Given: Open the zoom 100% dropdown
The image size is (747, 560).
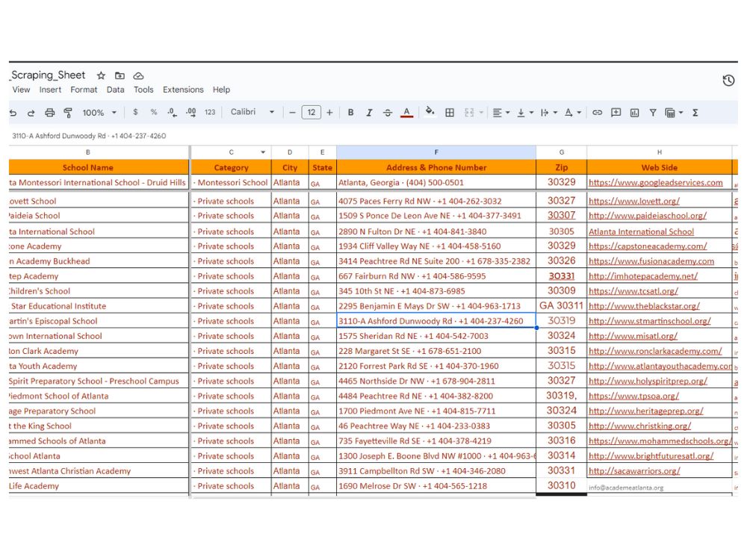Looking at the screenshot, I should (99, 113).
